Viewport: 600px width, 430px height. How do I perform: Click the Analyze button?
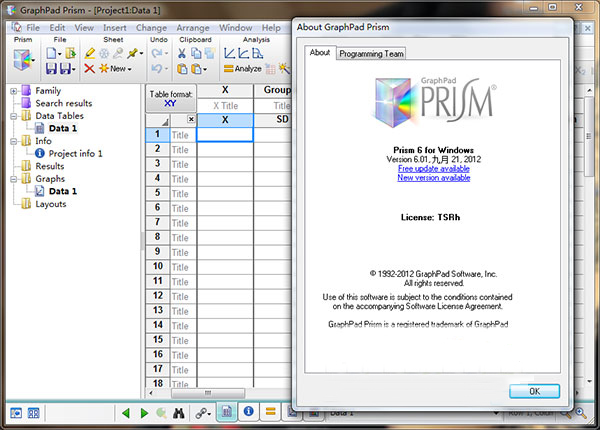click(243, 69)
